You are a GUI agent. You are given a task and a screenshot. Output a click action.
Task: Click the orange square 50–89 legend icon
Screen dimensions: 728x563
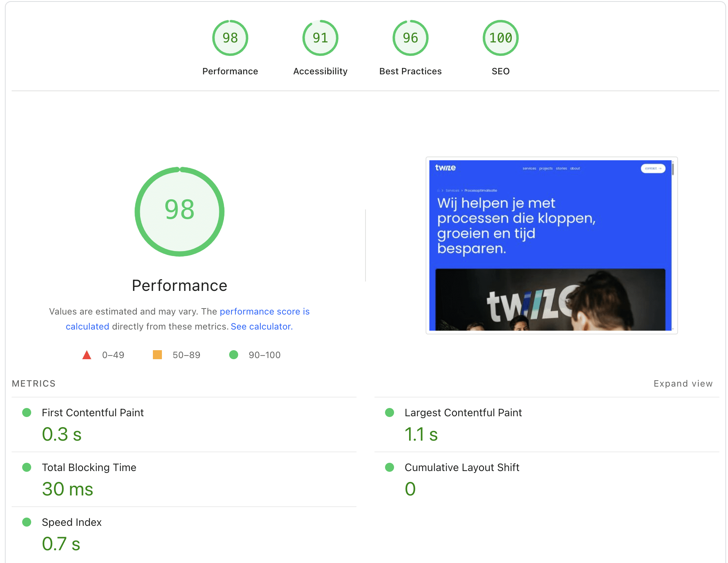pos(157,355)
